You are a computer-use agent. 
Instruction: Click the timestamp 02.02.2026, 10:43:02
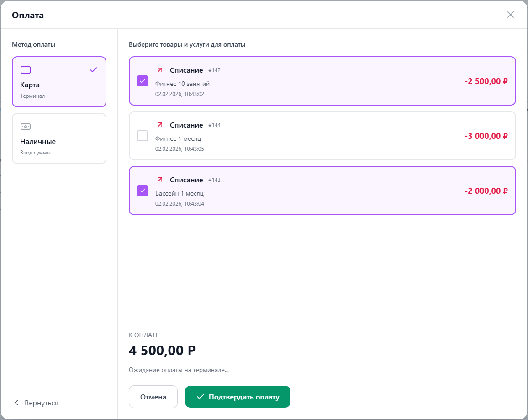pos(180,94)
